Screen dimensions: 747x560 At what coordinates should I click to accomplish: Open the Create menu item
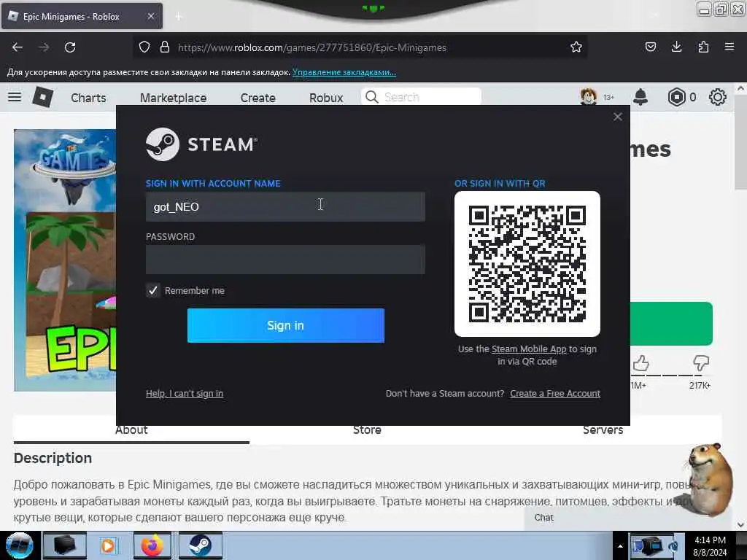click(258, 98)
